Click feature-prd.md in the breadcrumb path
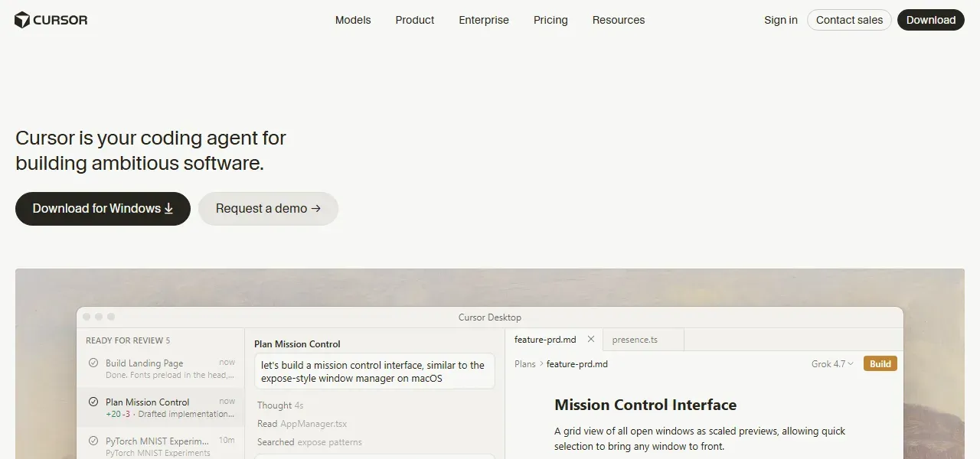Screen dimensions: 980x459 [577, 364]
